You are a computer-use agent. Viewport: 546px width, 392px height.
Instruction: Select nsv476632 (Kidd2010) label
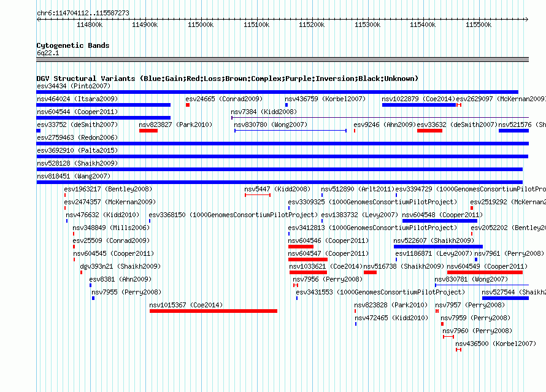[102, 215]
